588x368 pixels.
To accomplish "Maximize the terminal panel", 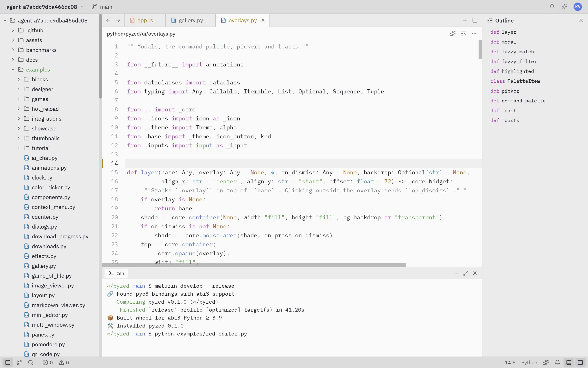I will coord(466,273).
